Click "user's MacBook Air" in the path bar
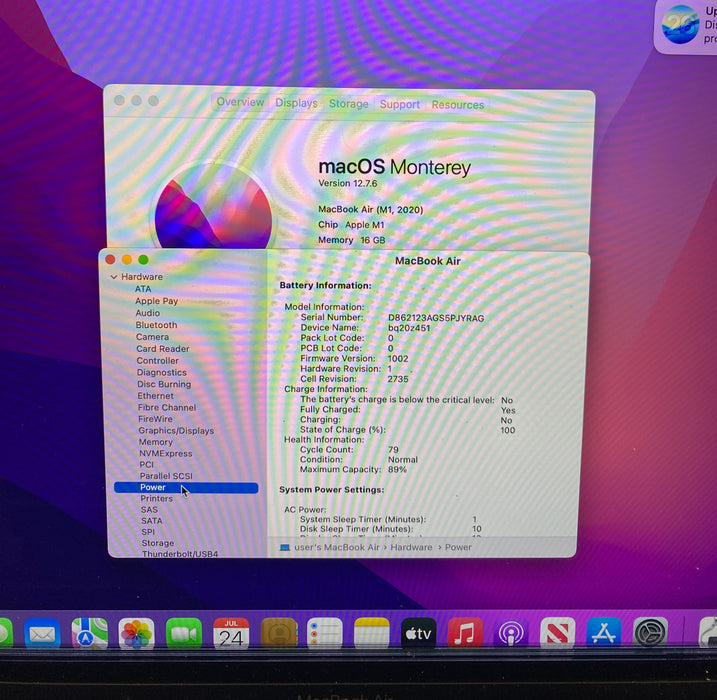 point(337,547)
